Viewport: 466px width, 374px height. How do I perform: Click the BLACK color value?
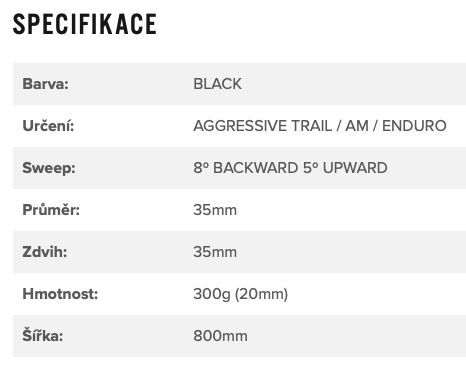tap(217, 84)
